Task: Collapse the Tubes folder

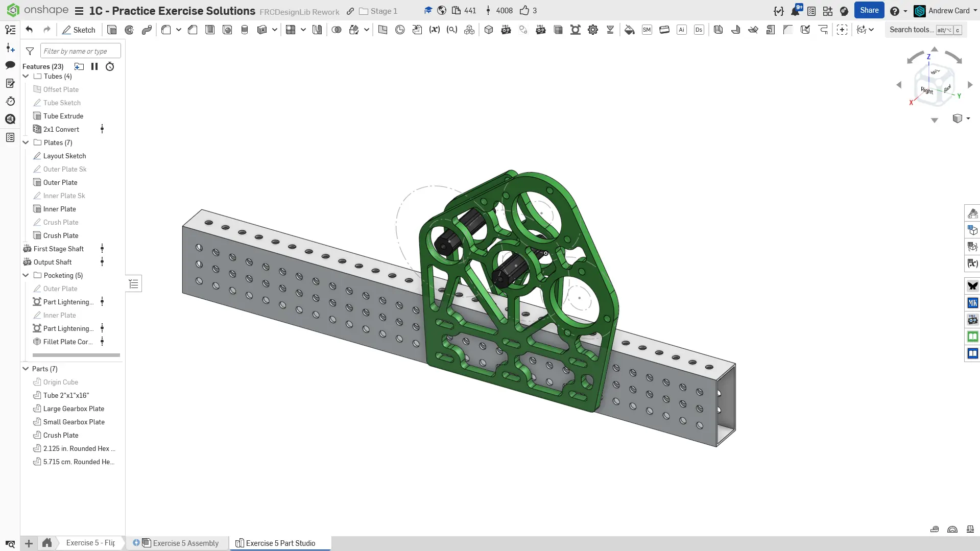Action: [26, 76]
